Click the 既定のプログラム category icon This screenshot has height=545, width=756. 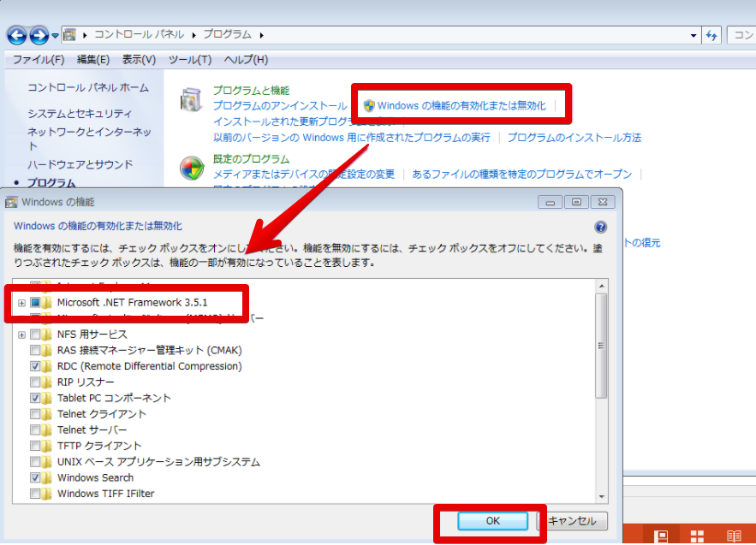(x=192, y=167)
